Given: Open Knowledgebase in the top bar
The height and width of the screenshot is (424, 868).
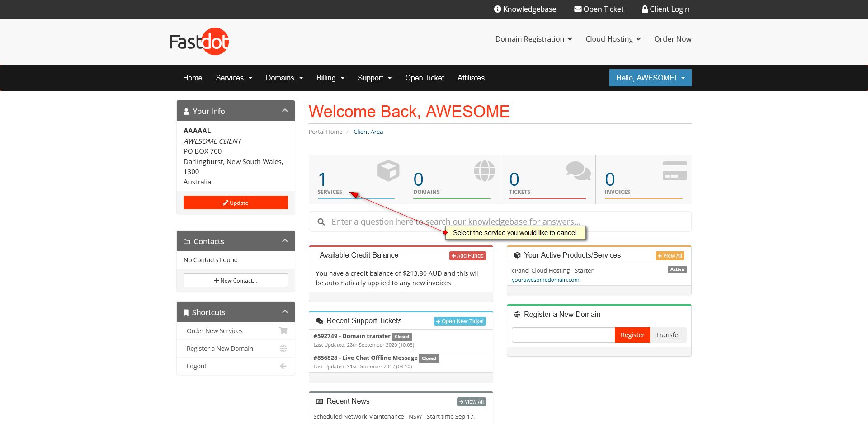Looking at the screenshot, I should (x=525, y=9).
